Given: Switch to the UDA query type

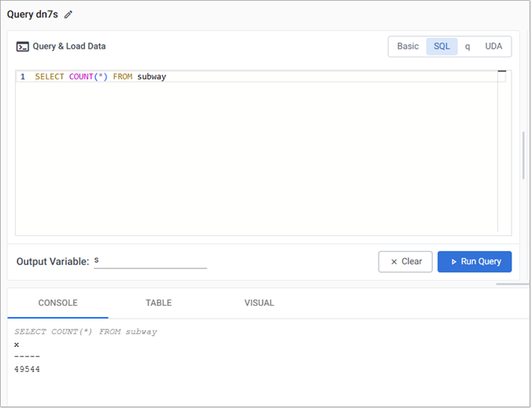Looking at the screenshot, I should click(x=493, y=46).
